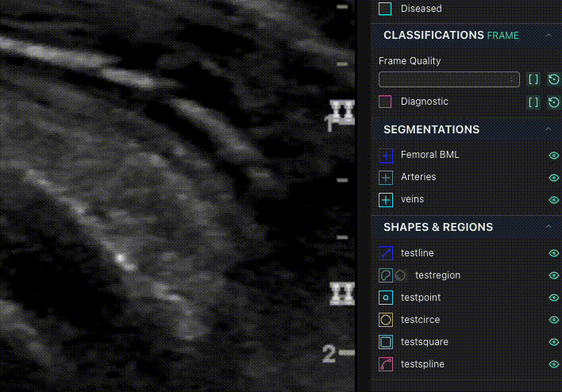Check the Diseased checkbox
Viewport: 562px width, 392px height.
click(385, 9)
